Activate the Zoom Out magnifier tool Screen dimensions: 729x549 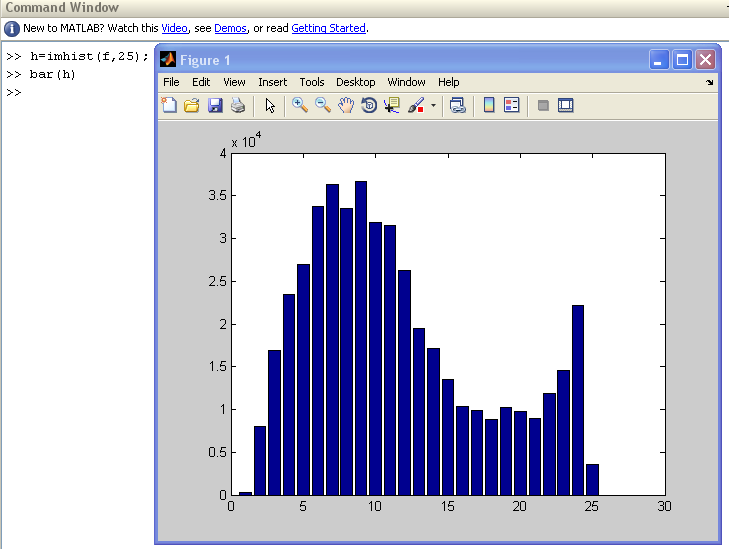(x=323, y=105)
